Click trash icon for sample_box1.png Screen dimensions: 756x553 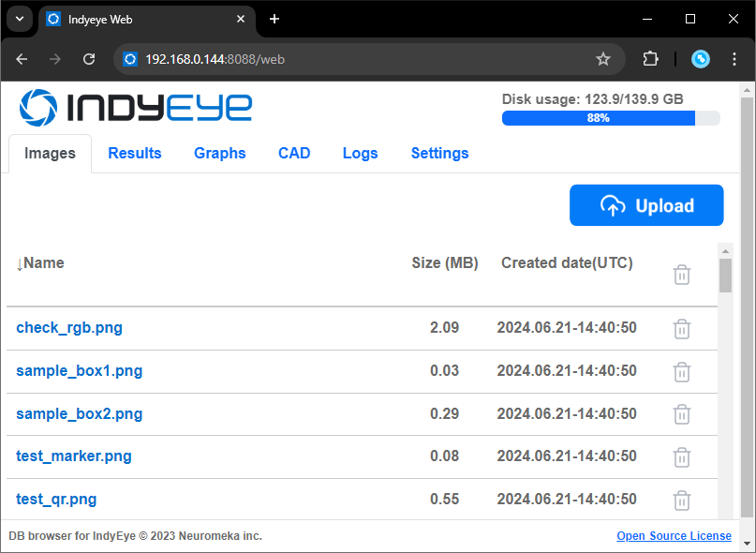click(x=681, y=371)
